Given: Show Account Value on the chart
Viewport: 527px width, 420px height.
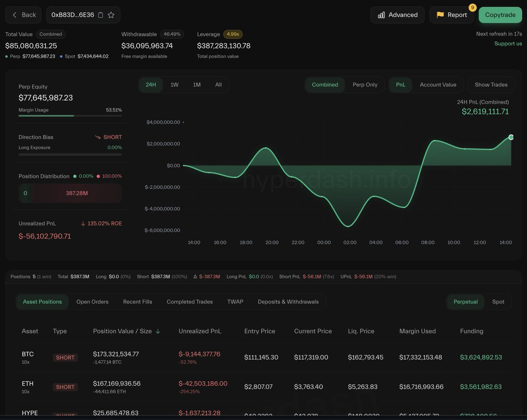Looking at the screenshot, I should click(x=438, y=85).
